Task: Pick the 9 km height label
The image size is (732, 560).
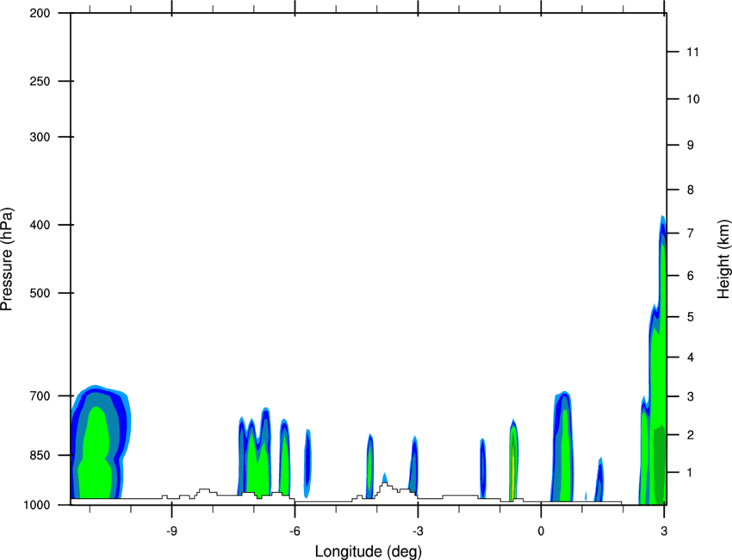Action: [691, 146]
